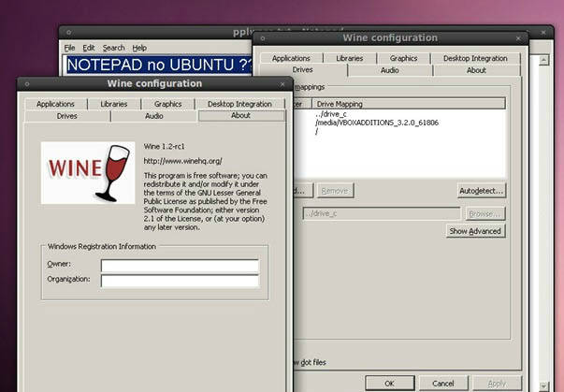Focus the Organization text field
The height and width of the screenshot is (392, 564).
pos(180,280)
